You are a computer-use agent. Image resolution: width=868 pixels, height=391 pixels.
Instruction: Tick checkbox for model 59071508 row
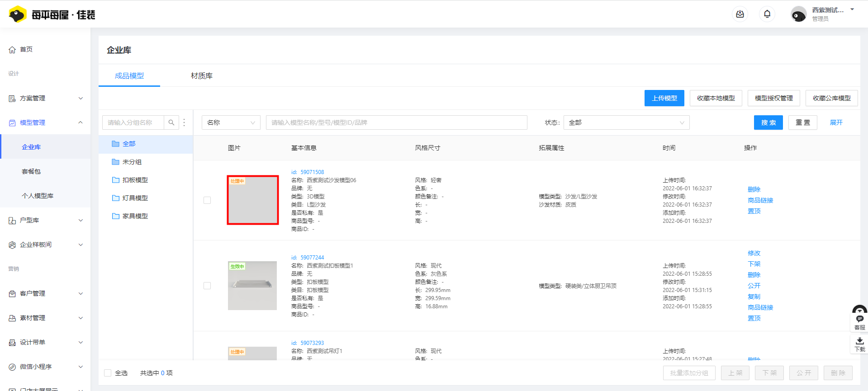pos(207,200)
